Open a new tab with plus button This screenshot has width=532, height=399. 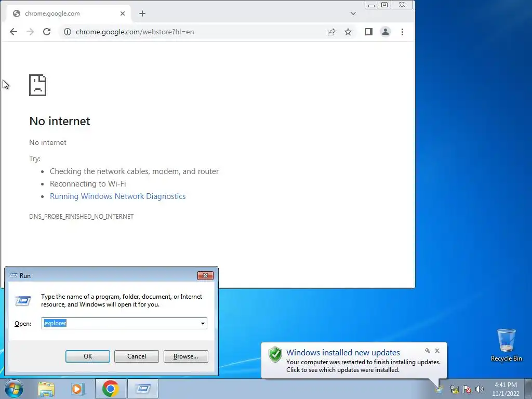[x=142, y=14]
